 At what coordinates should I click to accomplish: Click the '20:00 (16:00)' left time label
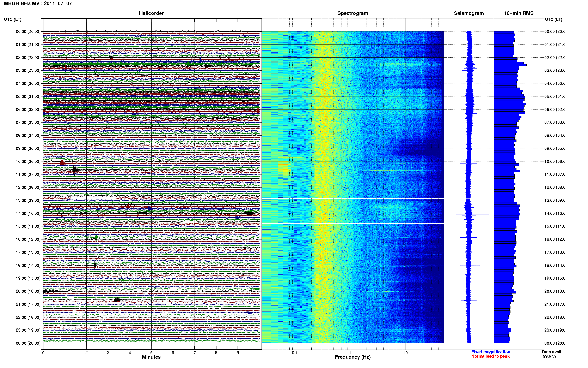(x=28, y=291)
